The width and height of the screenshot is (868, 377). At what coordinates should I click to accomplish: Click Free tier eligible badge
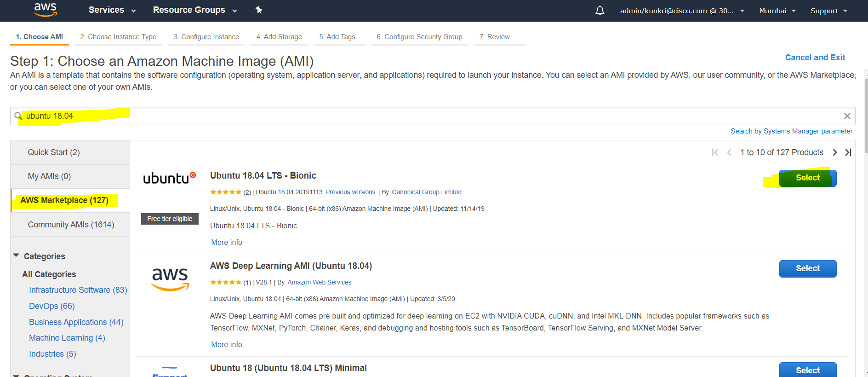170,219
